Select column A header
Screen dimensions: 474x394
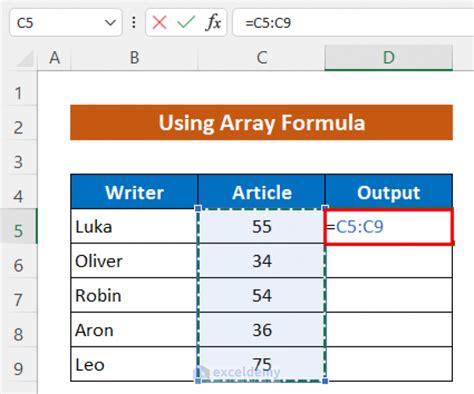[54, 58]
